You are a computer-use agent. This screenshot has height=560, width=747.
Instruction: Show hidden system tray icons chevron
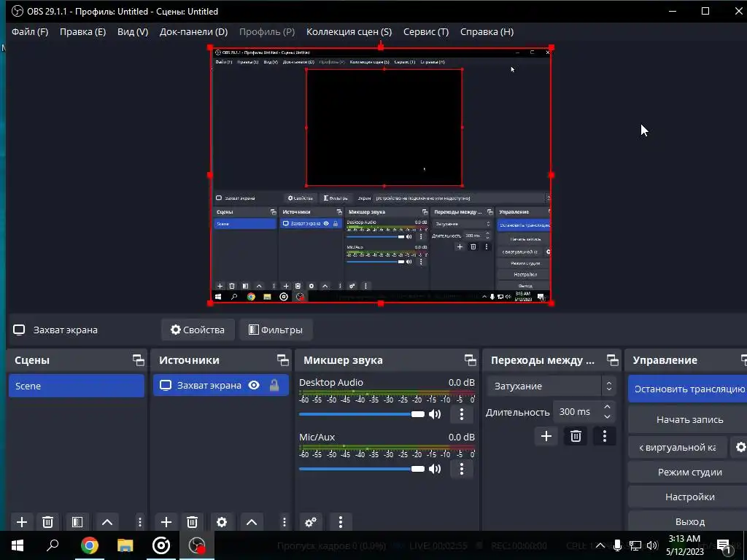coord(600,545)
